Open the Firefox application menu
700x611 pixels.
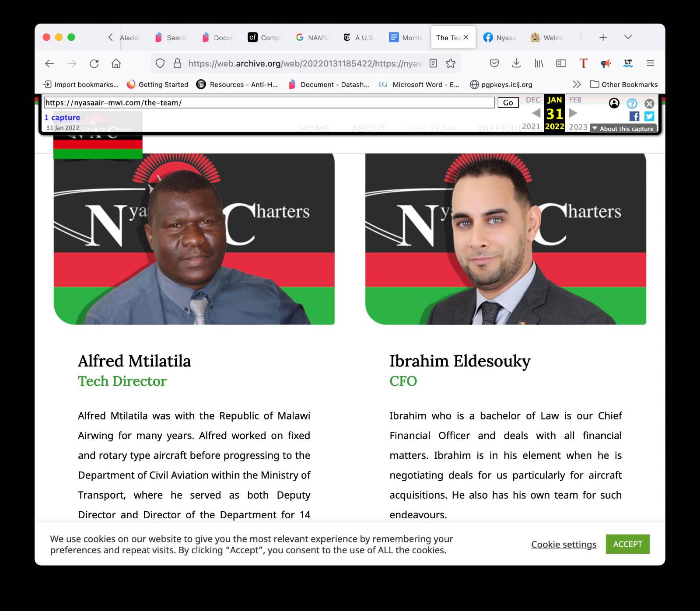(x=650, y=63)
